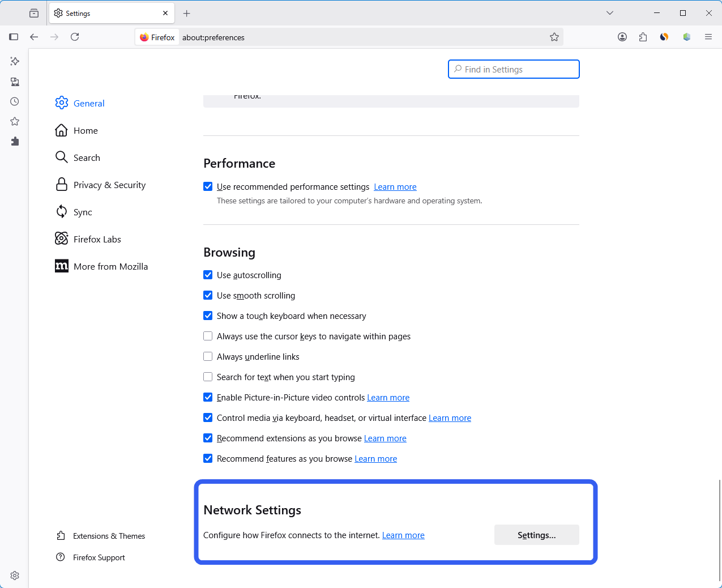The image size is (722, 588).
Task: Open Learn more link for Recommend features
Action: click(x=376, y=459)
